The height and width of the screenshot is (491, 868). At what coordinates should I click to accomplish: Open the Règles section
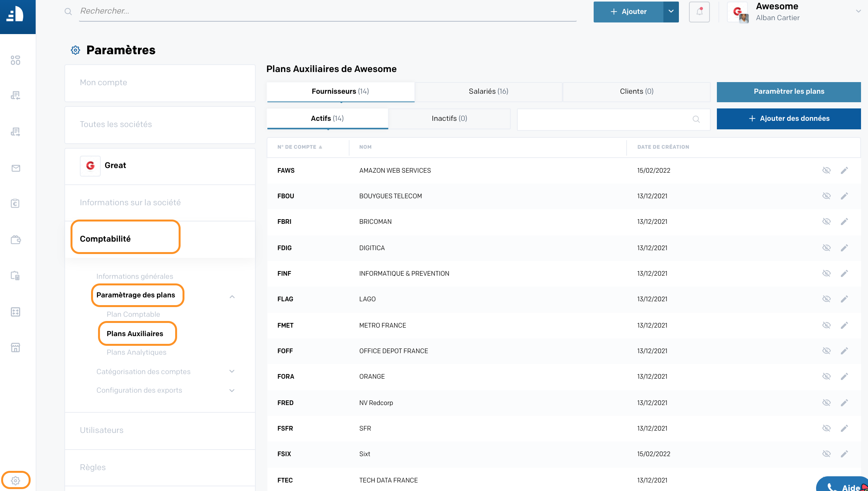coord(160,468)
